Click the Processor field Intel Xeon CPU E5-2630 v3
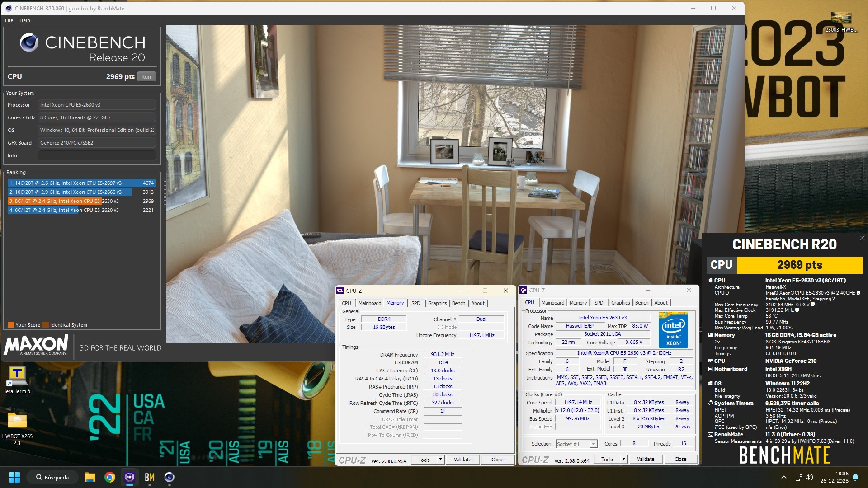The image size is (868, 488). pos(97,105)
